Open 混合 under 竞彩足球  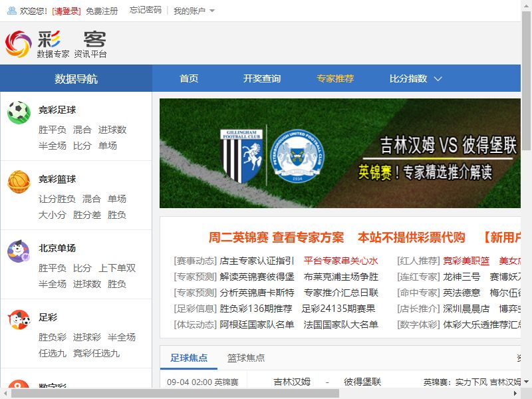pyautogui.click(x=82, y=130)
